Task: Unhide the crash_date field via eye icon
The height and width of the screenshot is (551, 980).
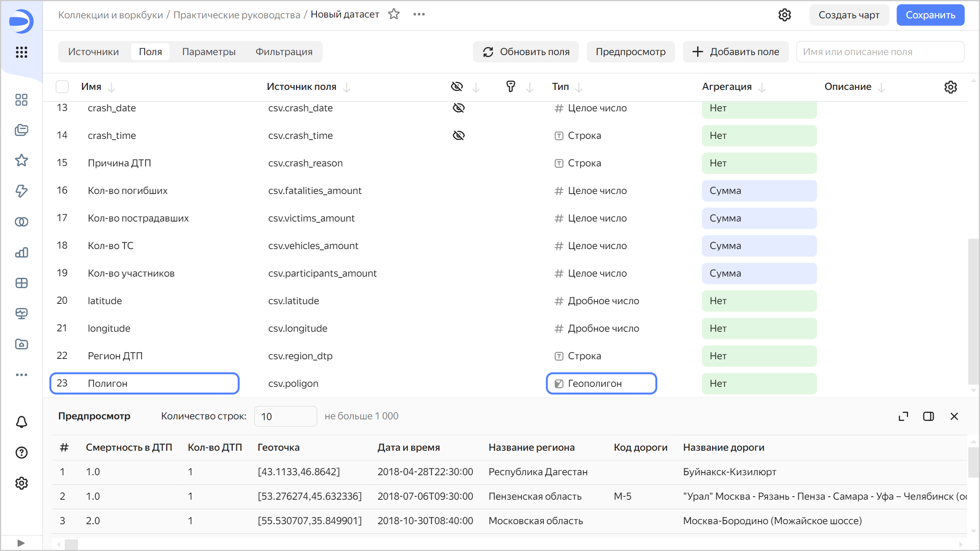Action: click(x=458, y=108)
